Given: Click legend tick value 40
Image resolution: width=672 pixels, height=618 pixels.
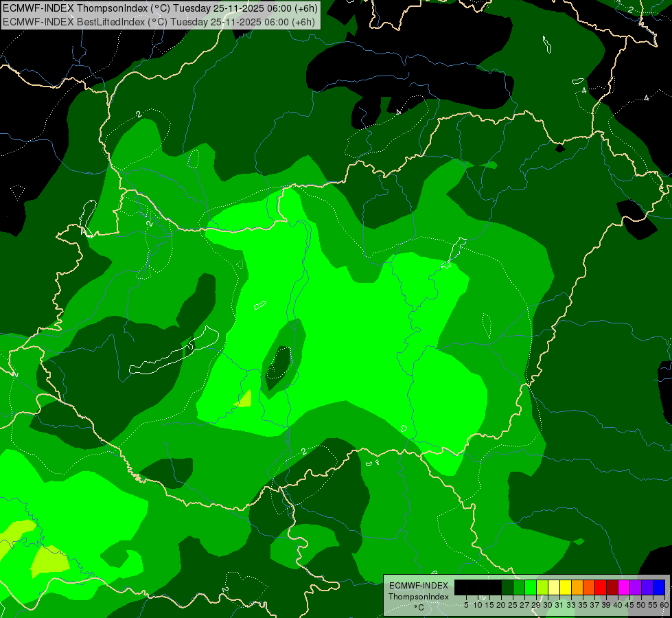Looking at the screenshot, I should pos(618,605).
